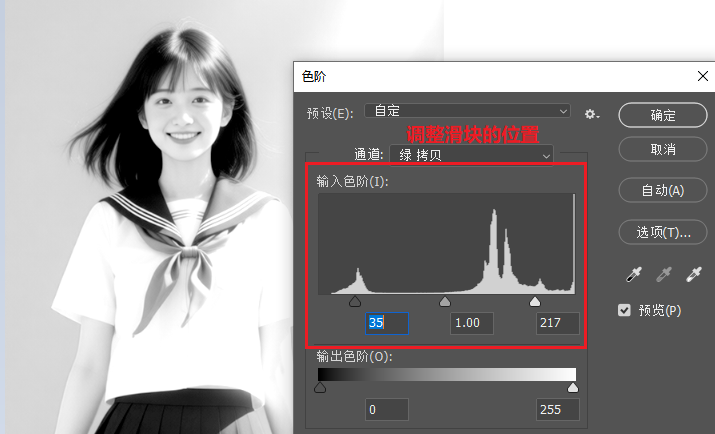The width and height of the screenshot is (715, 434).
Task: Click the input highlight field 217
Action: click(x=558, y=323)
